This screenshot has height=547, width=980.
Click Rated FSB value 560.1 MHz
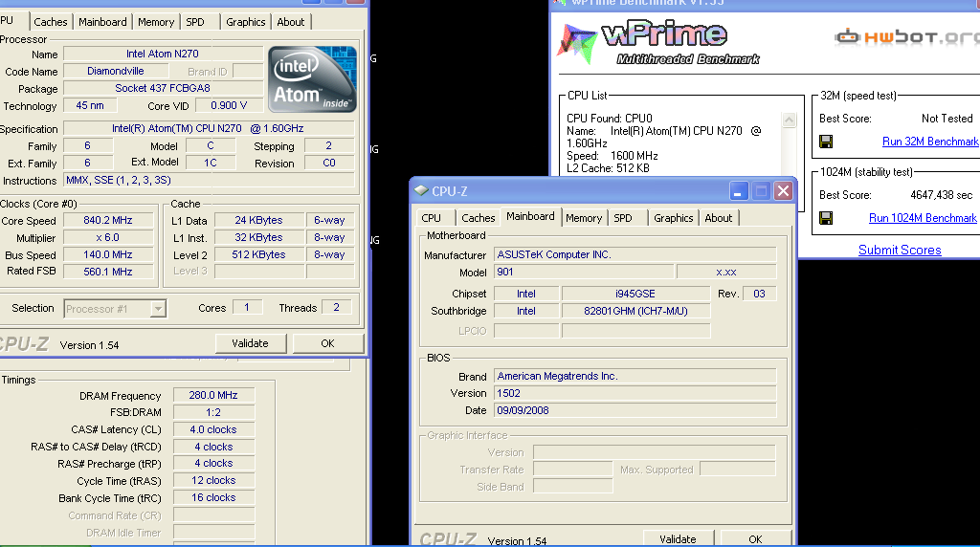[108, 272]
